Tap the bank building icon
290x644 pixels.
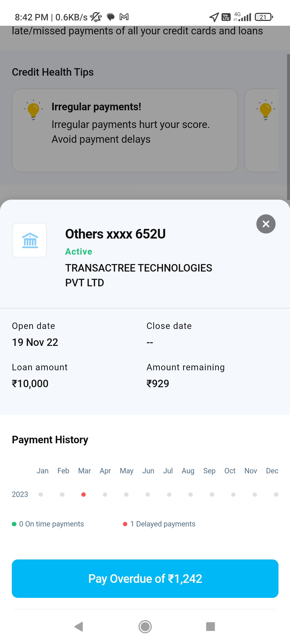pyautogui.click(x=30, y=240)
